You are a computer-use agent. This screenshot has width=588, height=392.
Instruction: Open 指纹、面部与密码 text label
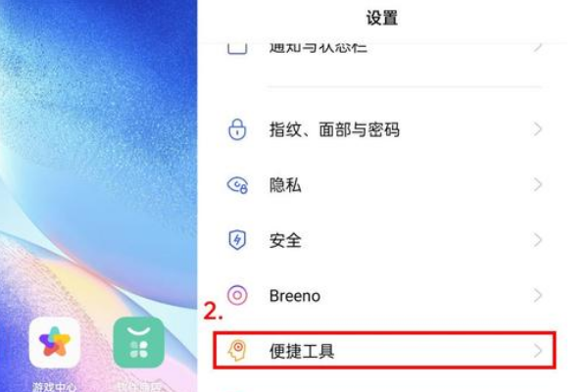(x=334, y=129)
